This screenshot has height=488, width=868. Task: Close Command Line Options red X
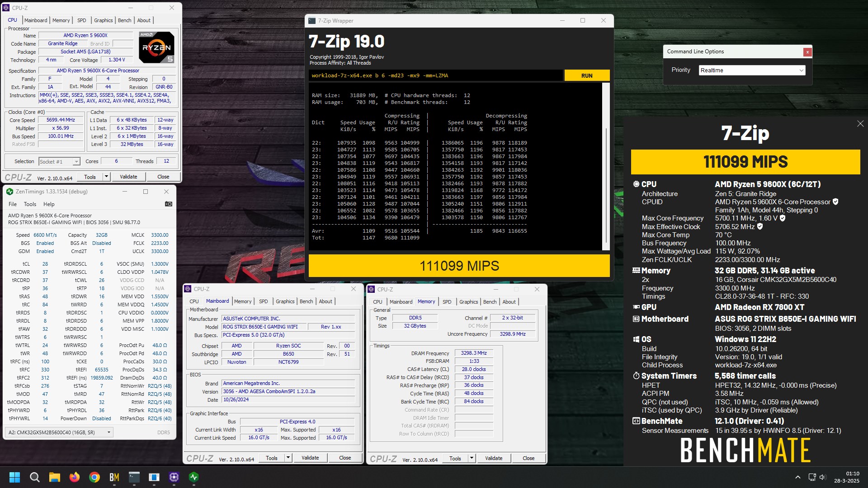tap(807, 52)
